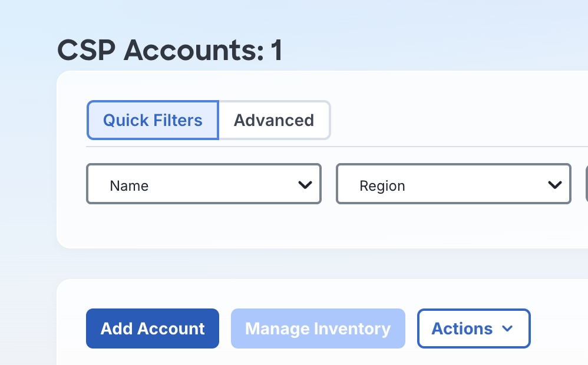Open the Advanced filters tab
Viewport: 588px width, 365px height.
click(x=274, y=120)
